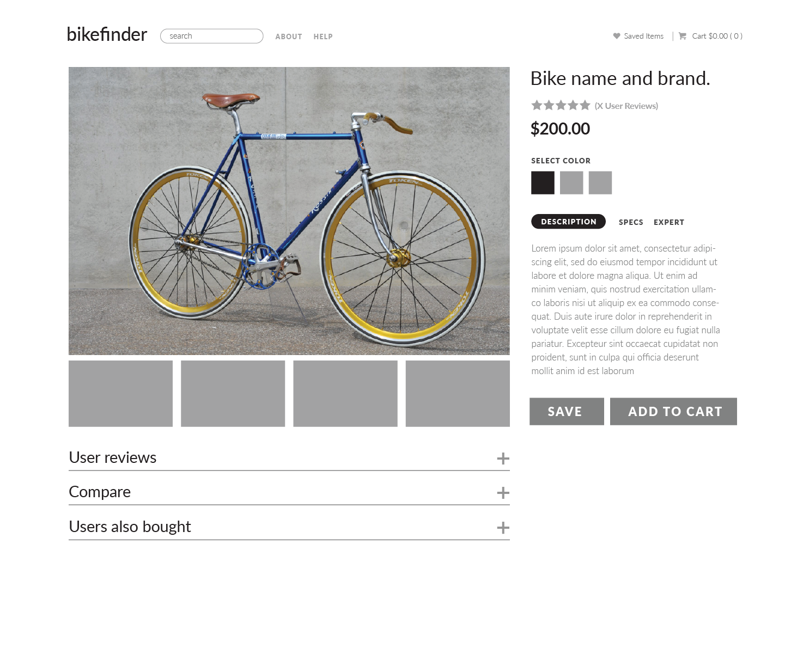This screenshot has width=785, height=672.
Task: Click the star rating icons
Action: pyautogui.click(x=561, y=105)
